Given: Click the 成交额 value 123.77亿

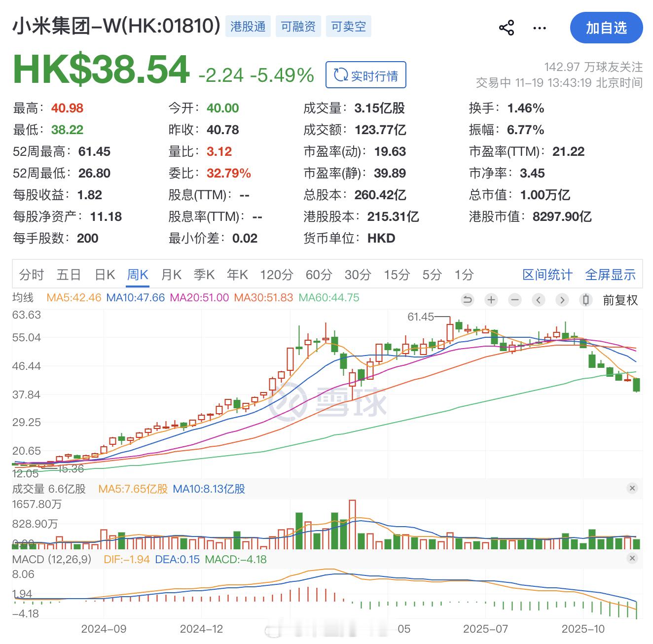Looking at the screenshot, I should pyautogui.click(x=380, y=130).
